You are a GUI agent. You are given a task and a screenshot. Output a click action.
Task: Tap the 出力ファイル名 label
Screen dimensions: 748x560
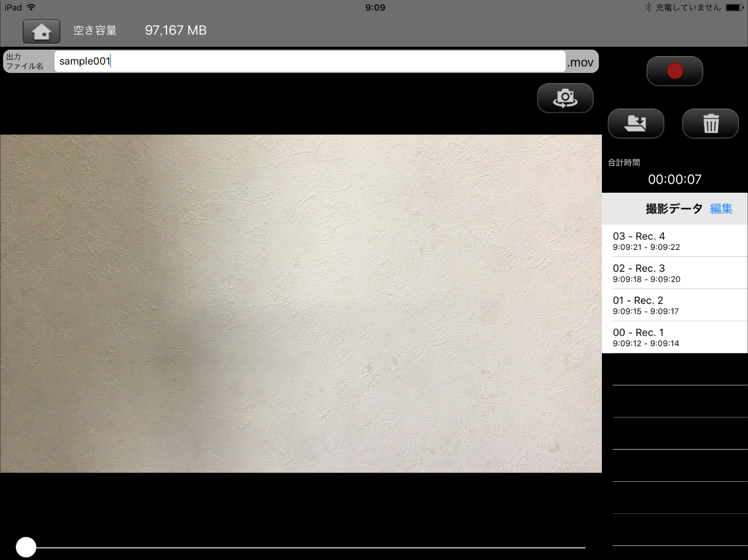point(25,61)
